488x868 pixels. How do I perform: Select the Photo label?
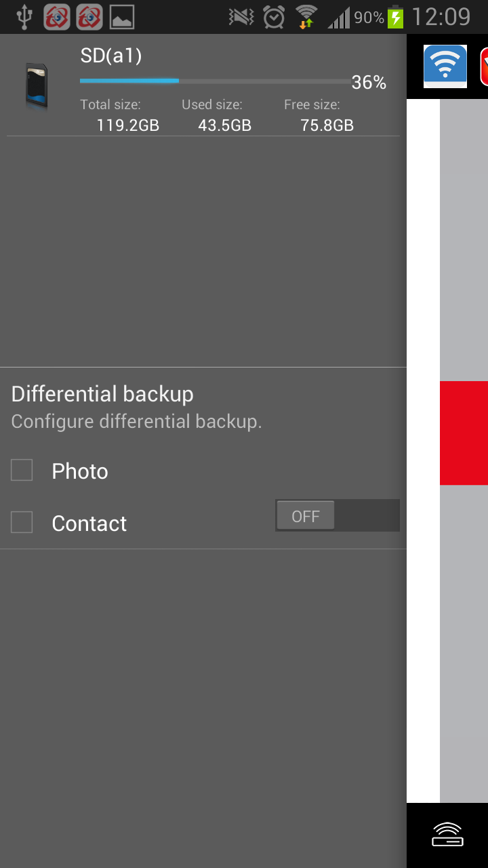coord(80,471)
